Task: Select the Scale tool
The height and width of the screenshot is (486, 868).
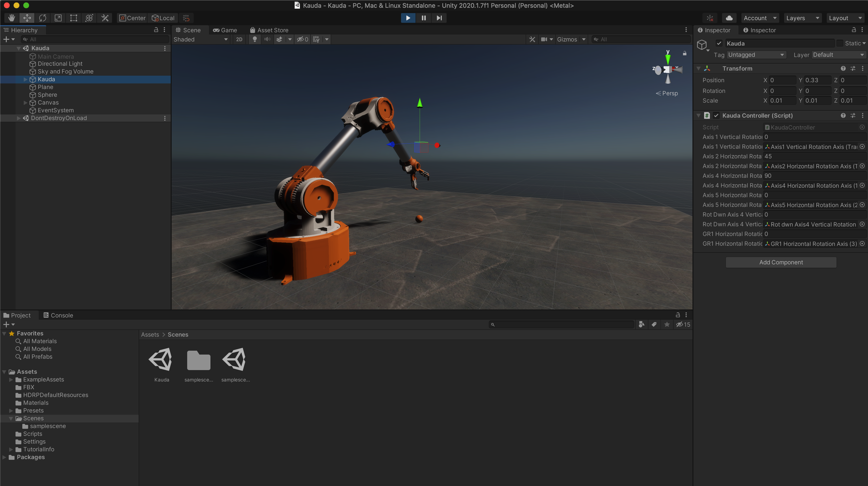Action: 58,18
